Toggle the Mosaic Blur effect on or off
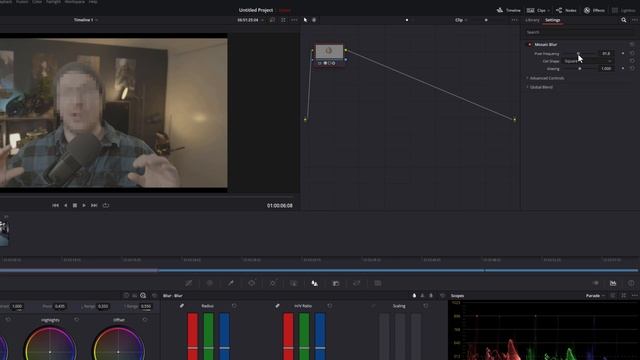 (x=530, y=44)
